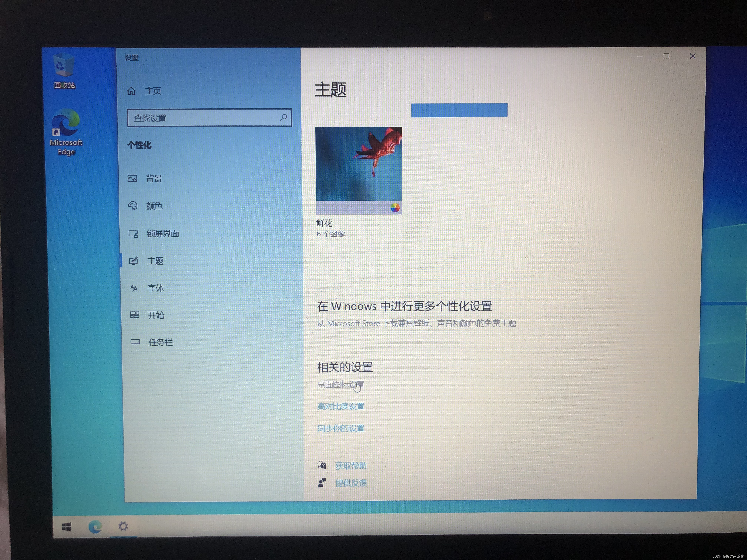Open the 主页 home entry

click(x=153, y=91)
